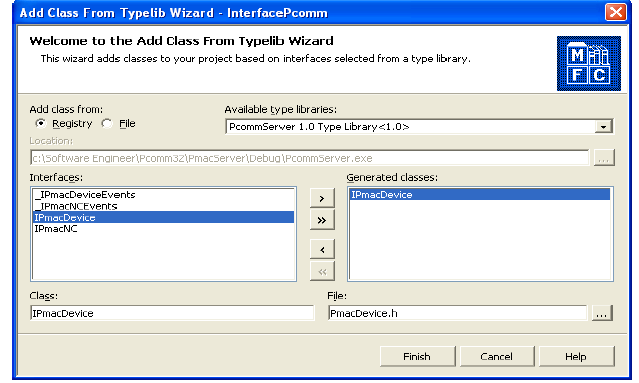
Task: Select IPmacDevice in Generated classes list
Action: [480, 195]
